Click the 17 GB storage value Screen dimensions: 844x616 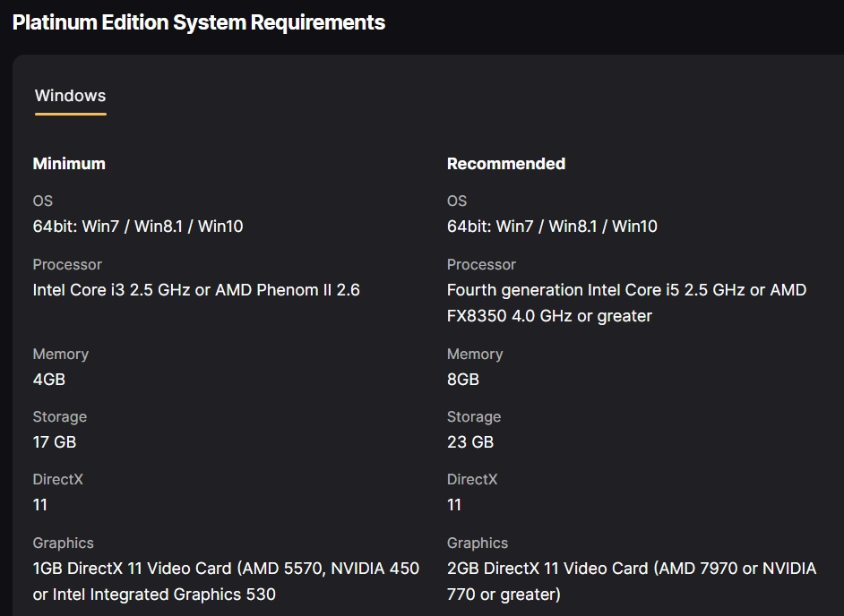click(55, 442)
